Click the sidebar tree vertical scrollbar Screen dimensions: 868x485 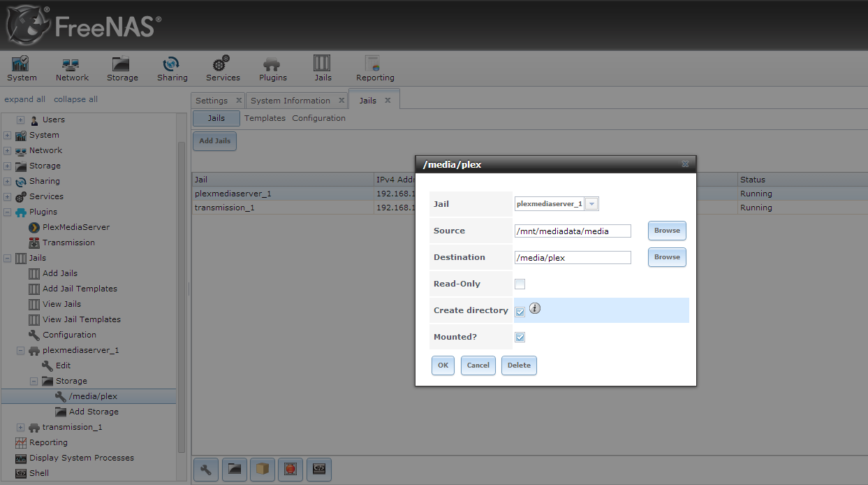(x=182, y=297)
